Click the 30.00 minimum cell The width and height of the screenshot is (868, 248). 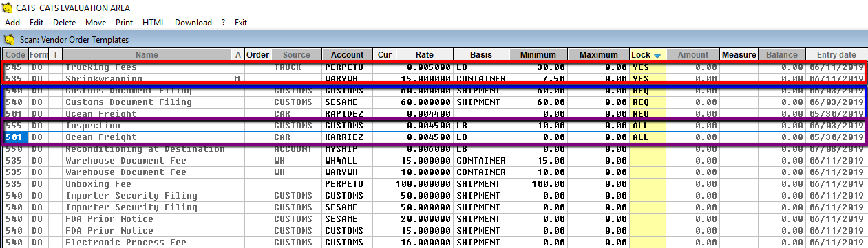coord(538,67)
